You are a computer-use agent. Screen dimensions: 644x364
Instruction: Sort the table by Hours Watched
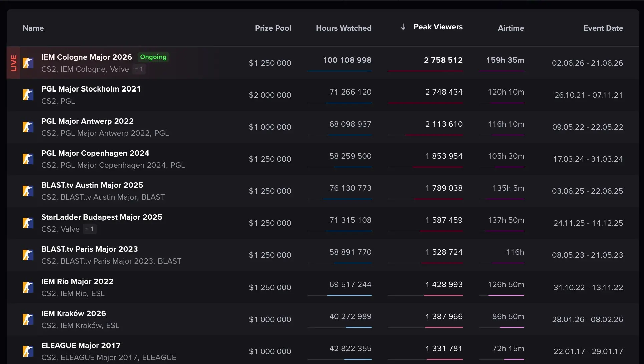click(344, 28)
